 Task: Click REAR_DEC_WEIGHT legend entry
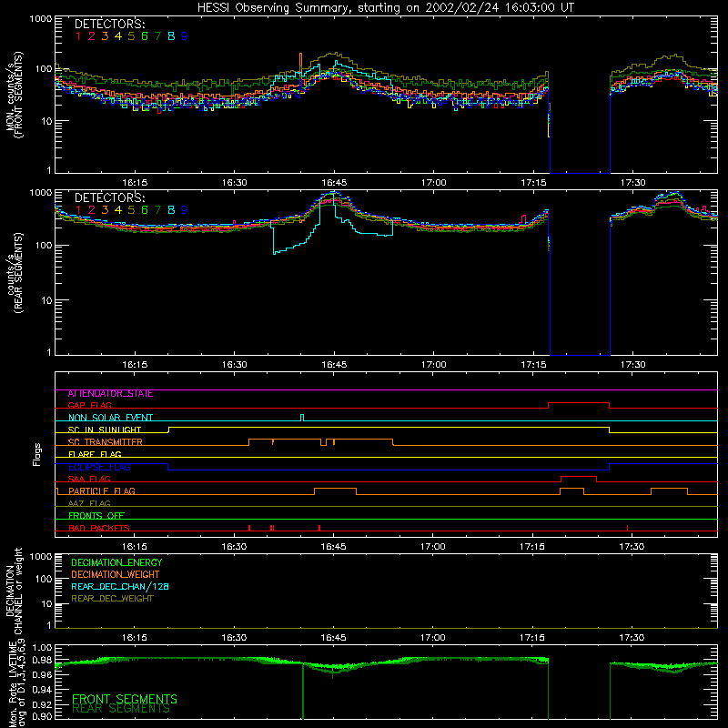(112, 599)
